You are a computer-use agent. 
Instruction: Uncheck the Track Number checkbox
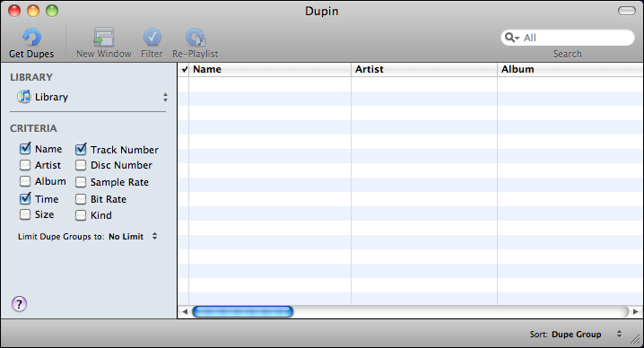click(81, 149)
